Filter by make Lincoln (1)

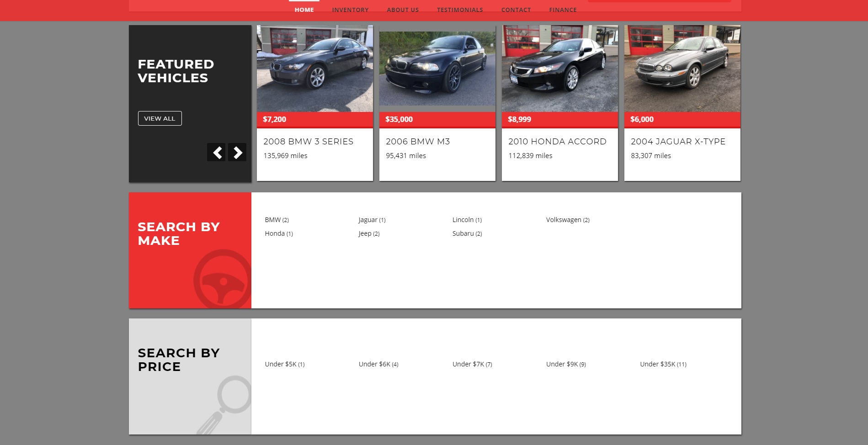(x=467, y=220)
